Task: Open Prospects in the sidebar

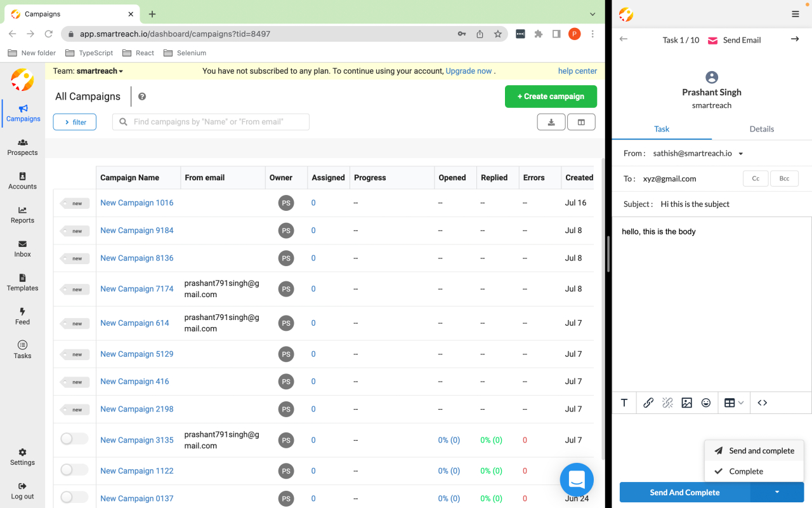Action: pos(23,147)
